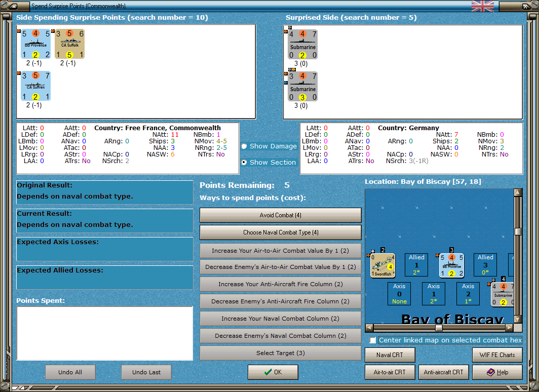Image resolution: width=539 pixels, height=392 pixels.
Task: Click the map's horizontal scrollbar thumb
Action: tap(439, 328)
